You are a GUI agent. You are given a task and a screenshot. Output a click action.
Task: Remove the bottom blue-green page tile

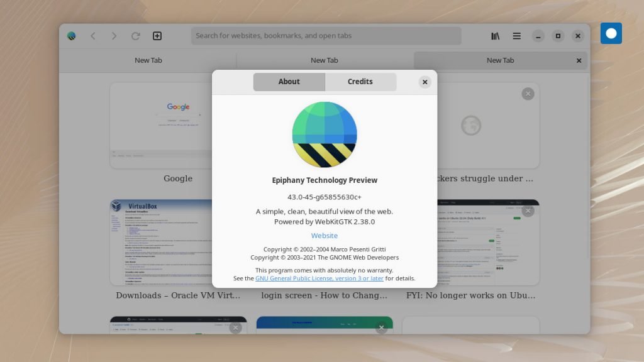click(382, 327)
